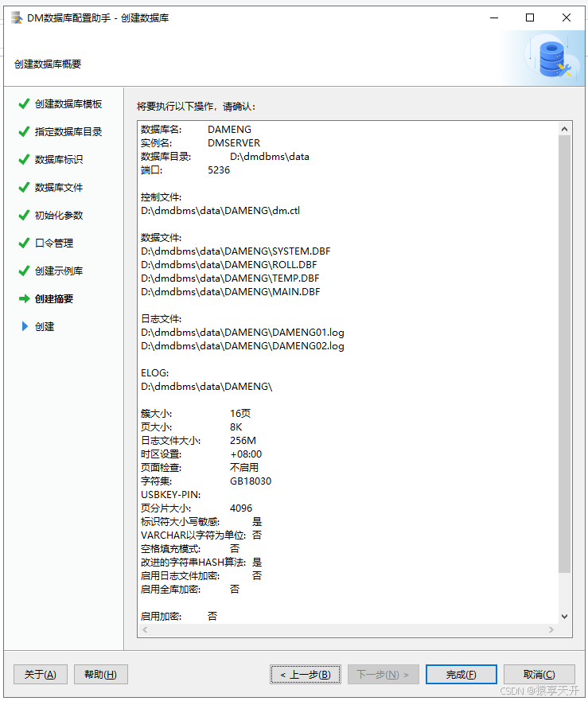
Task: Select the 创建 step label
Action: click(45, 326)
